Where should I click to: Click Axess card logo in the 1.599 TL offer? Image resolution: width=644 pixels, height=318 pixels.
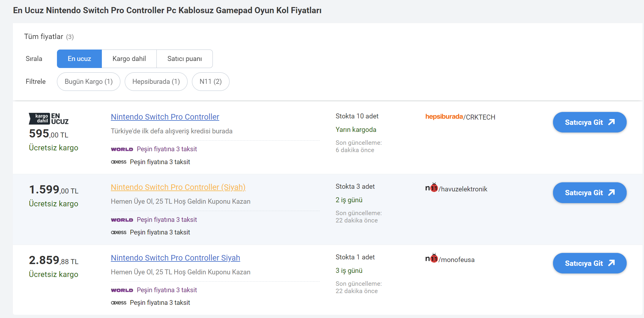119,232
